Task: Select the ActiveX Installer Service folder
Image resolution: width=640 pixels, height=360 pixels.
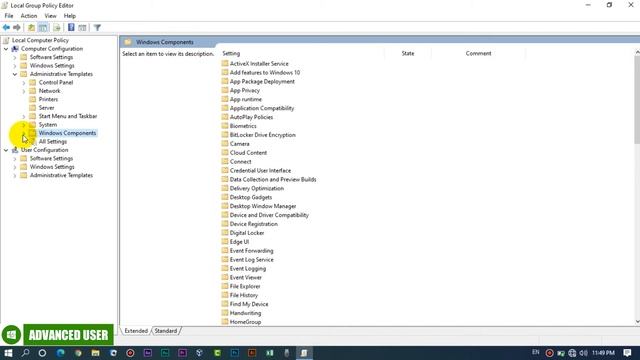Action: 259,64
